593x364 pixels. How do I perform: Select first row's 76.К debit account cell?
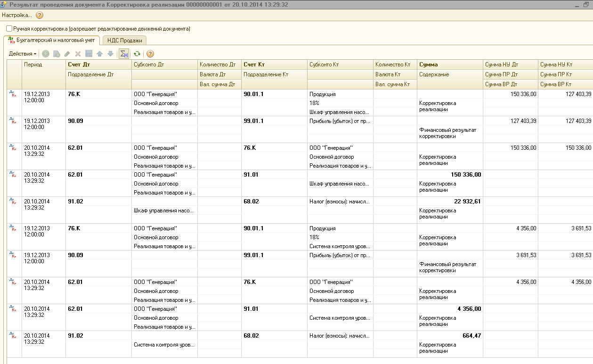coord(74,94)
